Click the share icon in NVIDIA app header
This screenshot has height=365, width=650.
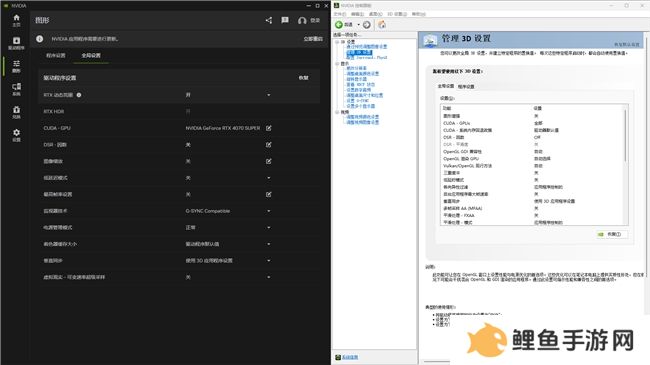coord(269,20)
